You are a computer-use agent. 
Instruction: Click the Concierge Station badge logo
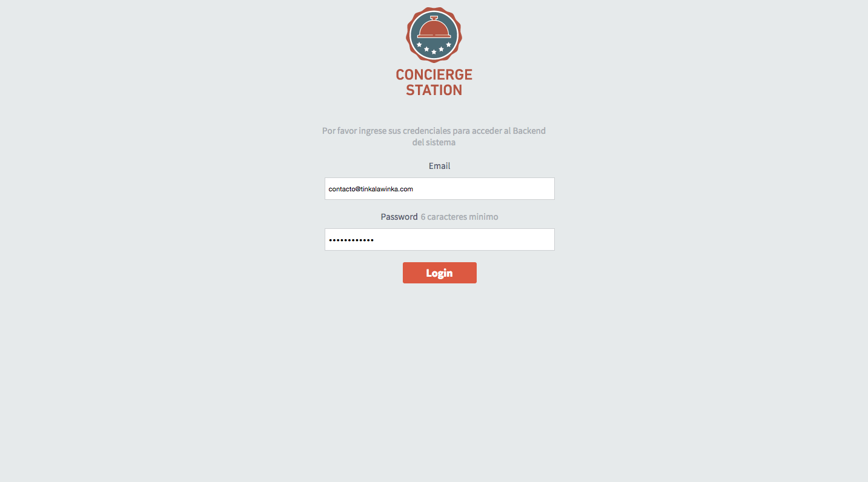coord(434,35)
